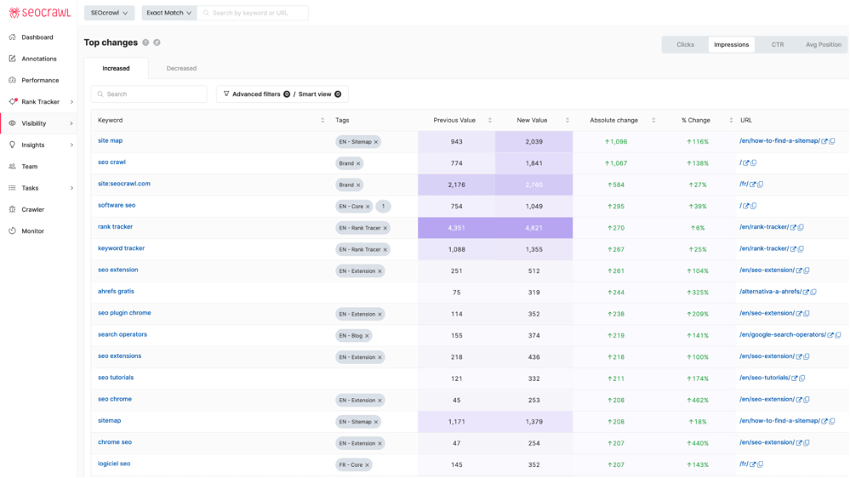Switch to the Decreased tab
The height and width of the screenshot is (478, 850).
coord(182,68)
